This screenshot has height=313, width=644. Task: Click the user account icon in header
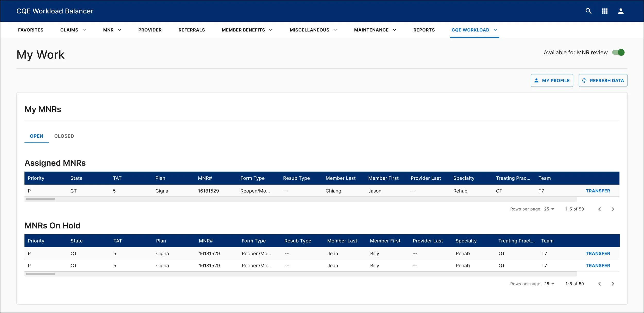click(x=621, y=11)
